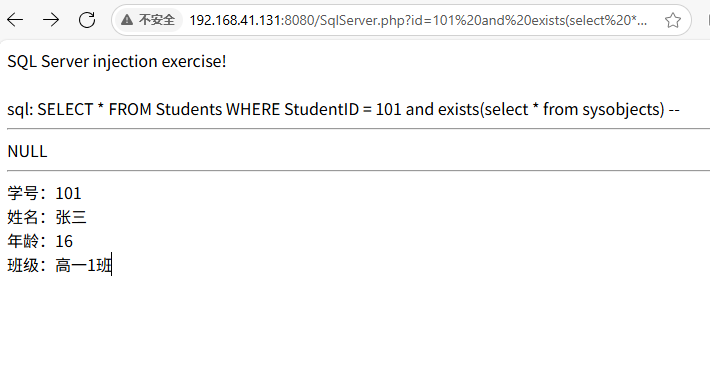The width and height of the screenshot is (710, 376).
Task: Click the not-secure warning triangle icon
Action: (x=127, y=20)
